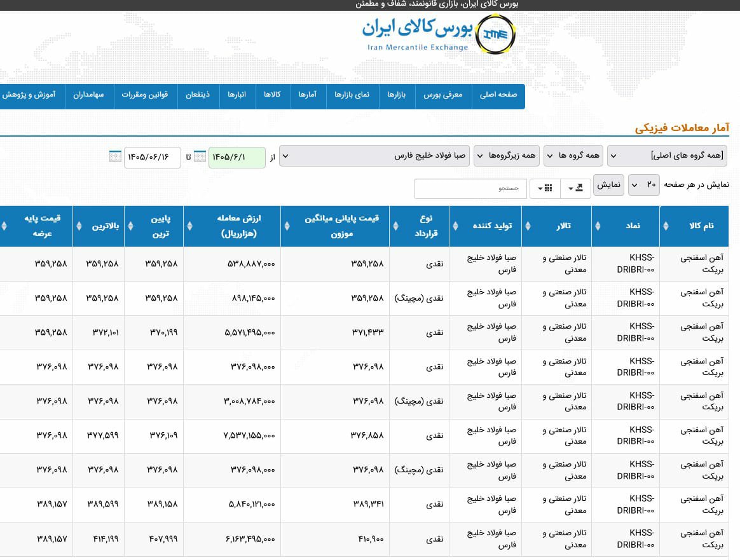This screenshot has height=560, width=740.
Task: Expand the همه زیرگروهها dropdown
Action: pyautogui.click(x=507, y=156)
